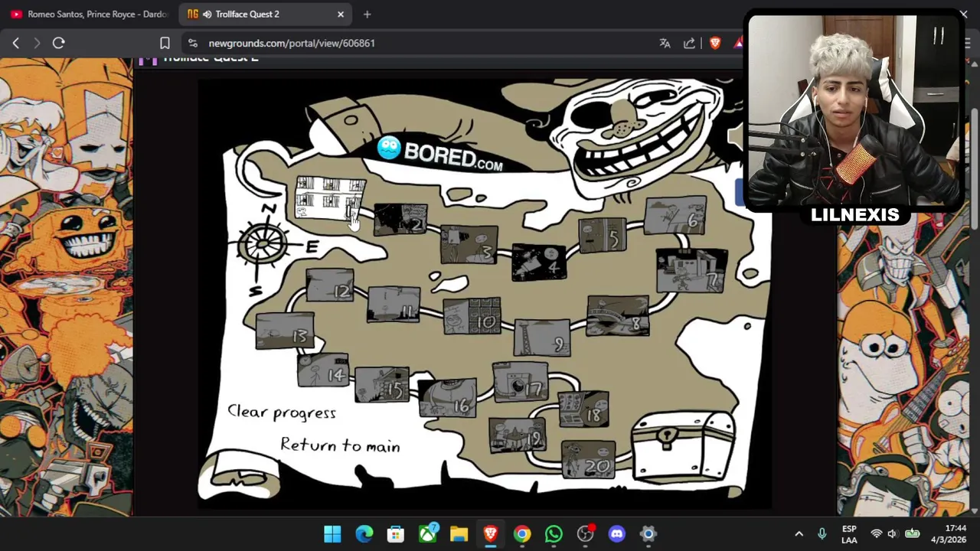Pick level 17 on the map
Screen dimensions: 980x551
pos(521,383)
